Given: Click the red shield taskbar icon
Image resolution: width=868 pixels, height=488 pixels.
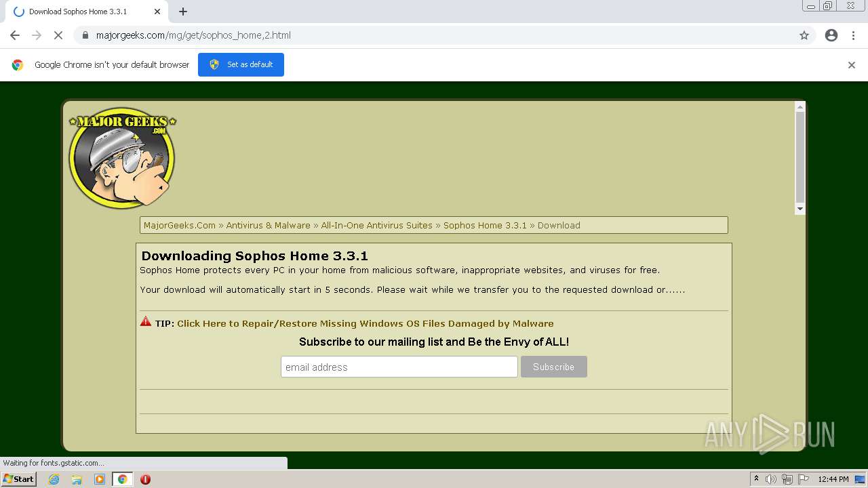Looking at the screenshot, I should [145, 479].
